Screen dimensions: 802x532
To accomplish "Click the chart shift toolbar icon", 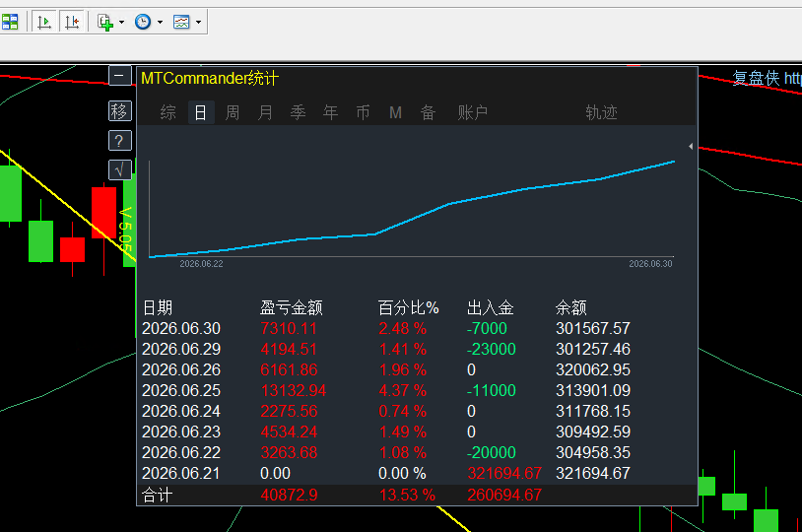I will [72, 22].
